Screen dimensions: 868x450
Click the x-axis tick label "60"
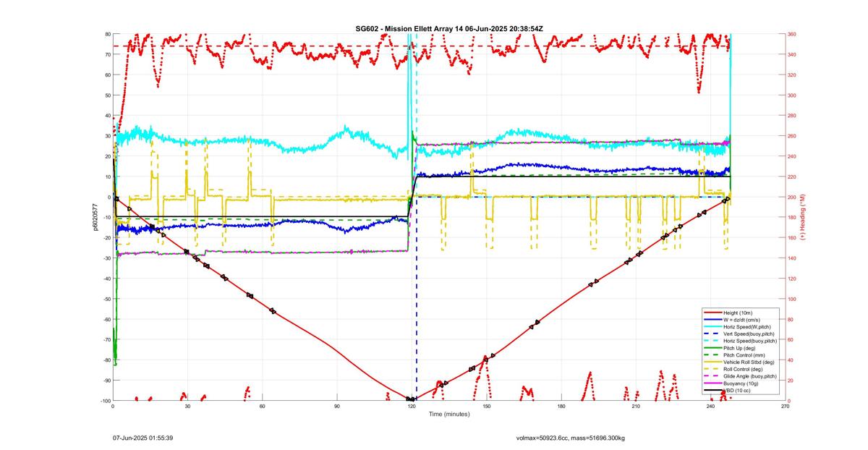pyautogui.click(x=262, y=407)
